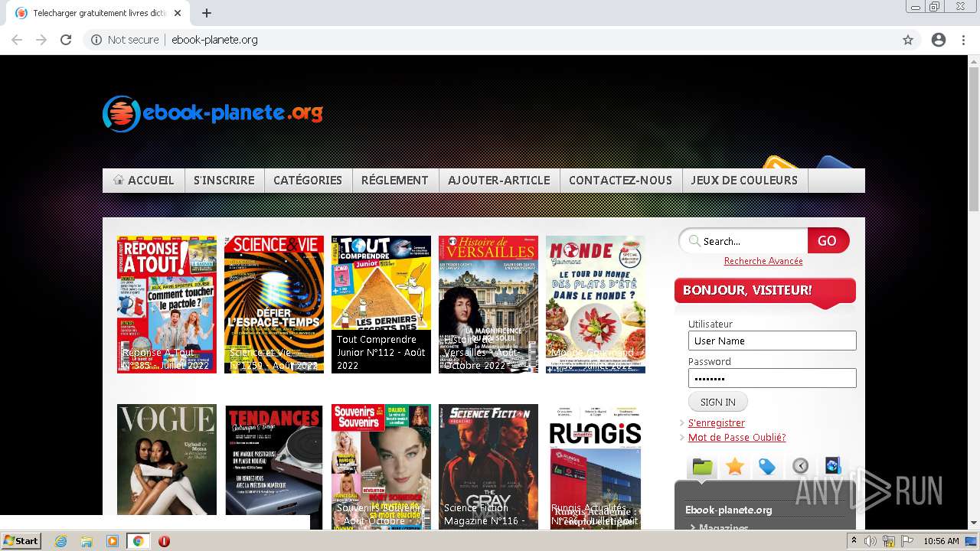Screen dimensions: 980x551
Task: Focus the User Name field
Action: 772,341
